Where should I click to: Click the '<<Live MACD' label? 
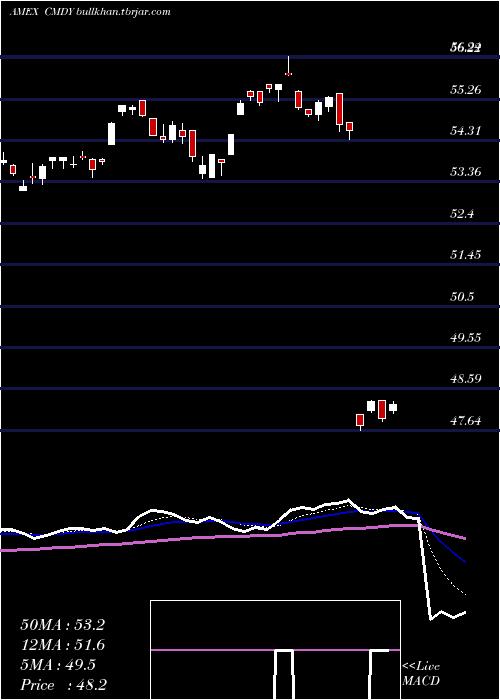tap(421, 673)
